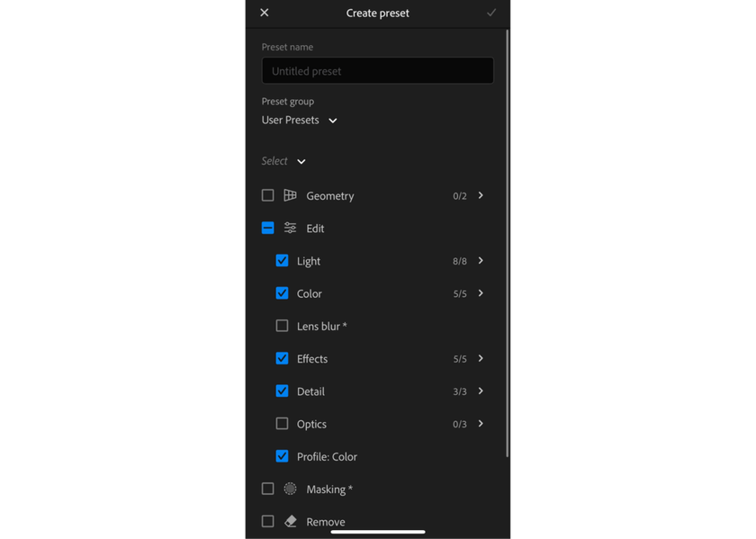The image size is (756, 539).
Task: Uncheck the Profile: Color checkbox
Action: click(282, 456)
